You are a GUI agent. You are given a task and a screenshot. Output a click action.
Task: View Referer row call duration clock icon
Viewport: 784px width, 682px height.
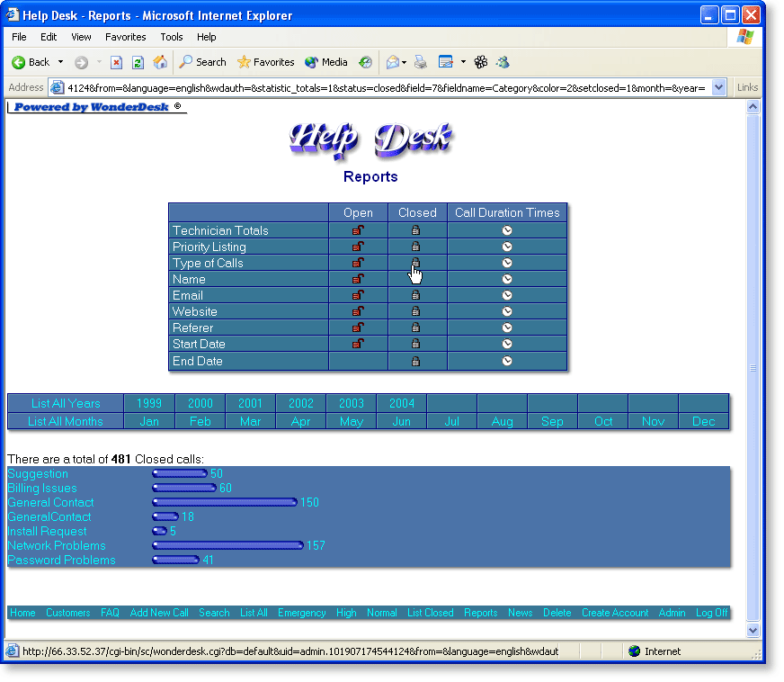(x=507, y=328)
